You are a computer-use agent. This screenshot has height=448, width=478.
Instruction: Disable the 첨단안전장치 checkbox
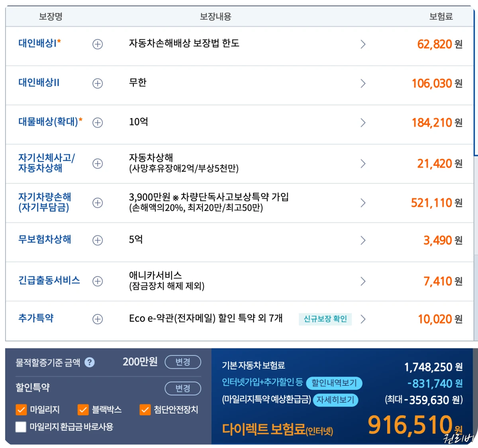point(145,409)
